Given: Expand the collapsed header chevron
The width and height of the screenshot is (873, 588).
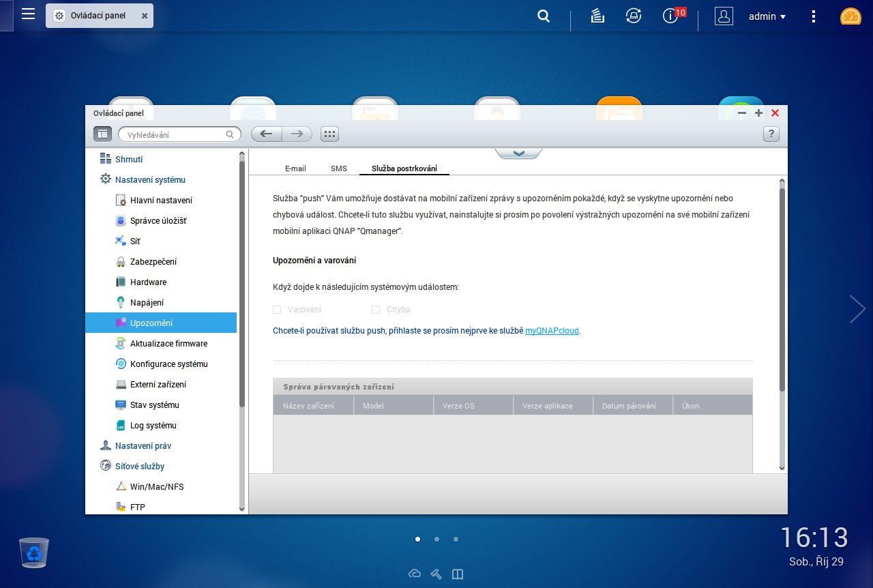Looking at the screenshot, I should tap(518, 153).
